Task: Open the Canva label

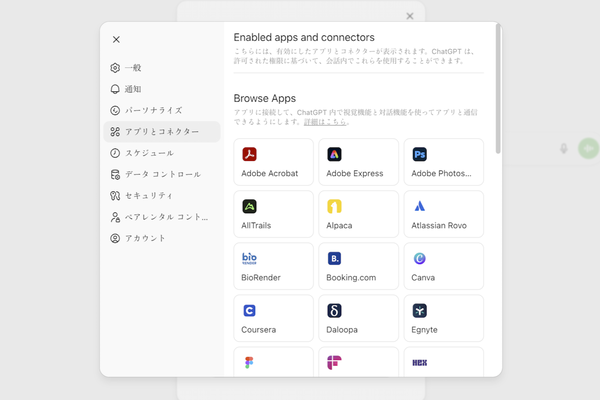Action: tap(423, 278)
